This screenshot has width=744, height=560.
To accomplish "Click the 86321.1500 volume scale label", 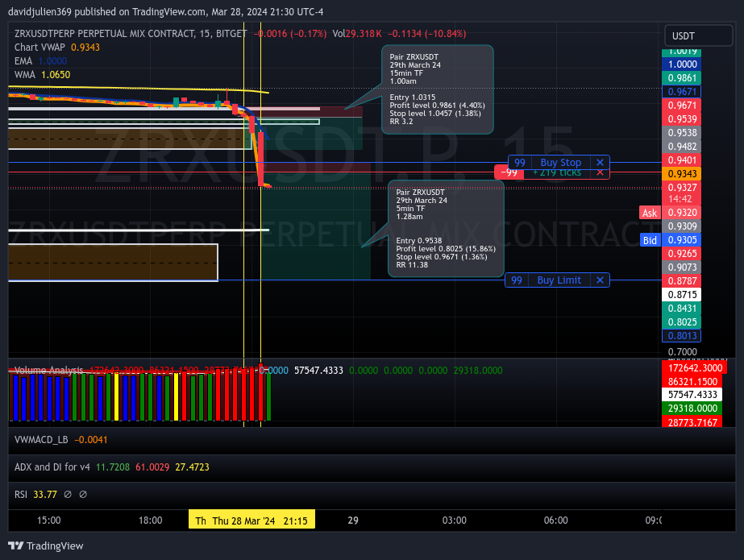I will [x=692, y=382].
